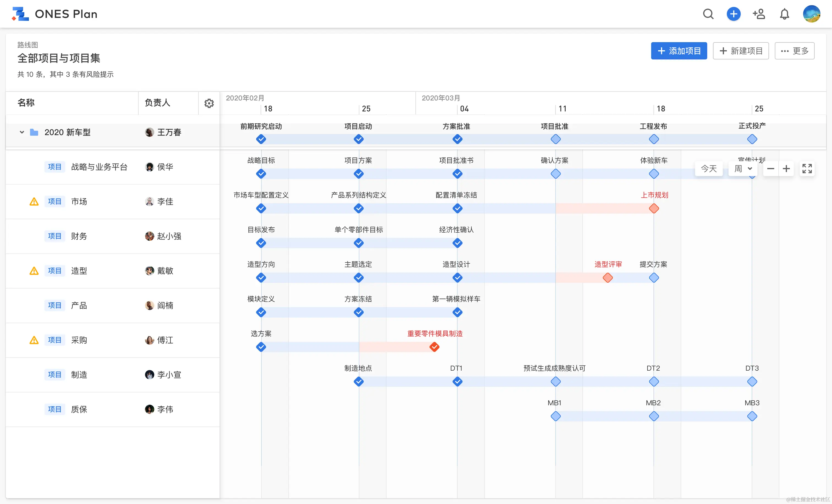Open the 战略与业务平台 project row
This screenshot has height=504, width=832.
[x=99, y=167]
